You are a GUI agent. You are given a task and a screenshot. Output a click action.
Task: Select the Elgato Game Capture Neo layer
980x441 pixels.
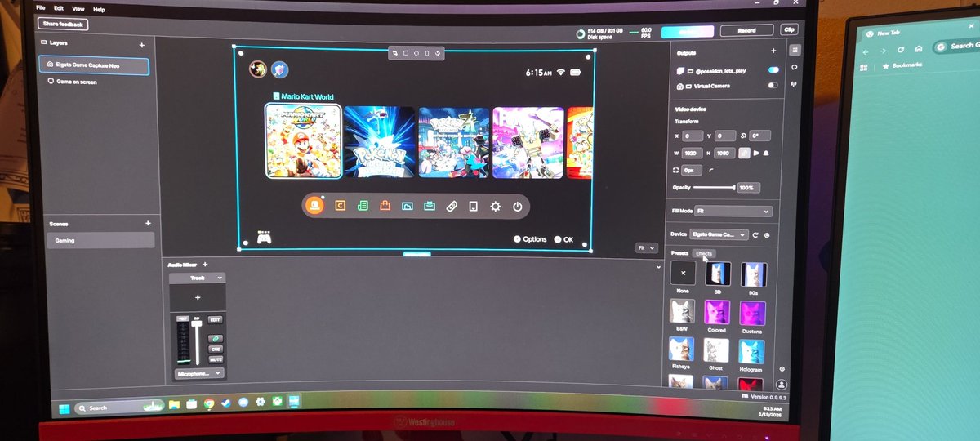pos(94,65)
